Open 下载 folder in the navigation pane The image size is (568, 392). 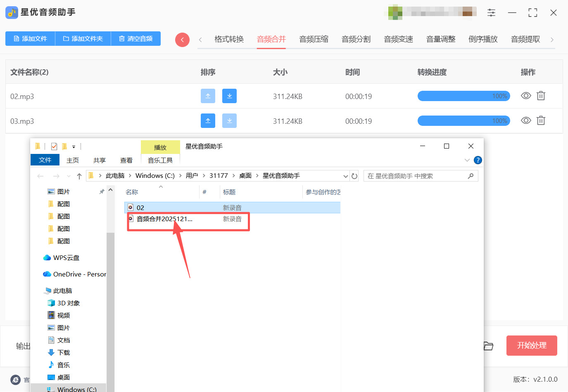[59, 353]
